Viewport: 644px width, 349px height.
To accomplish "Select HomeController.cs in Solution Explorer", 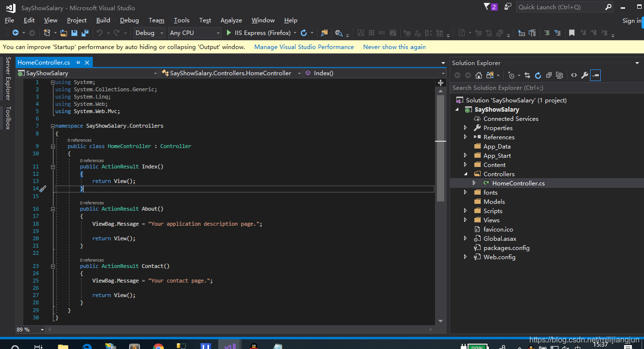I will 518,183.
